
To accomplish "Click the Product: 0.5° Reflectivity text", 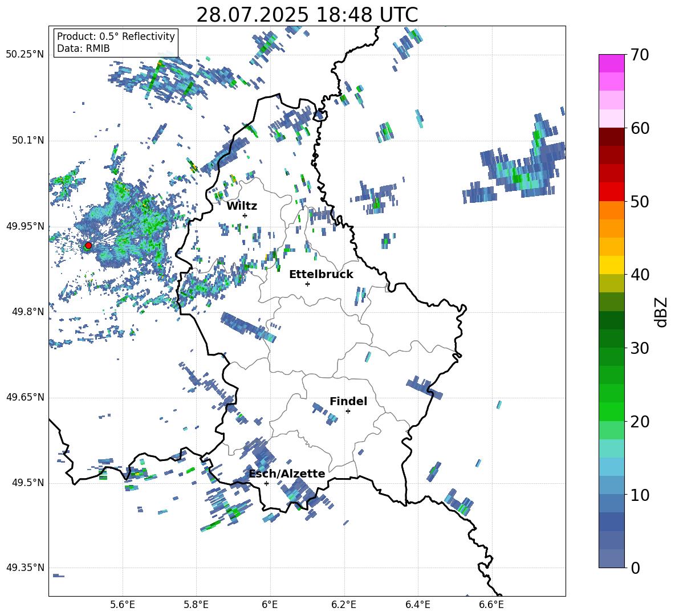I will 116,36.
